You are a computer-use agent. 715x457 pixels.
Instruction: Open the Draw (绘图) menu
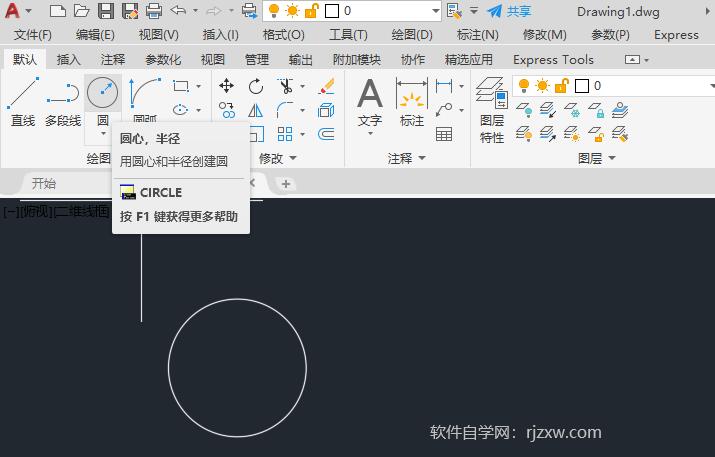[412, 35]
